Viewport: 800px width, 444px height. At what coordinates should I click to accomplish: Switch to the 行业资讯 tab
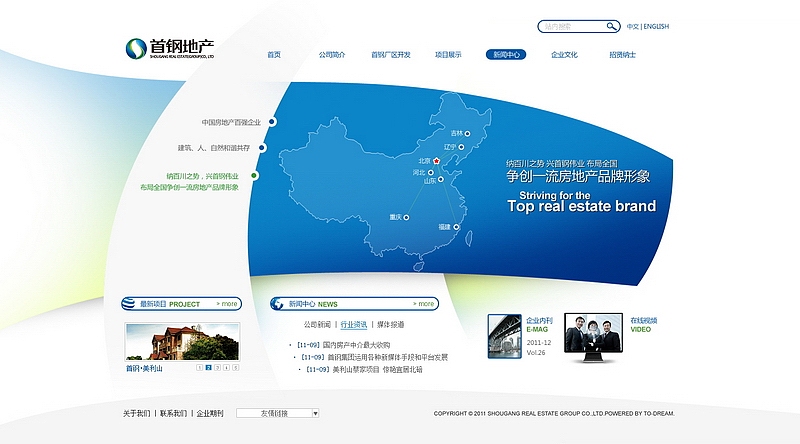354,325
